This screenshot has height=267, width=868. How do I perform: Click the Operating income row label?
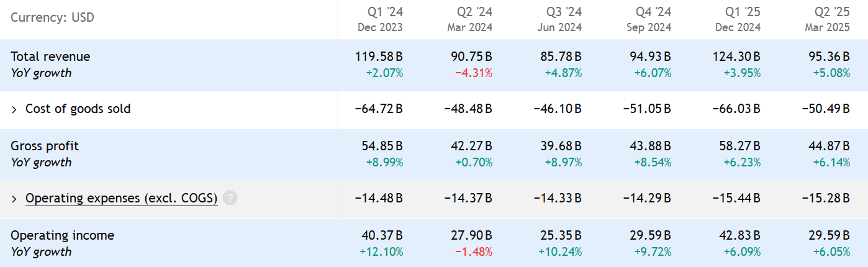pos(62,235)
